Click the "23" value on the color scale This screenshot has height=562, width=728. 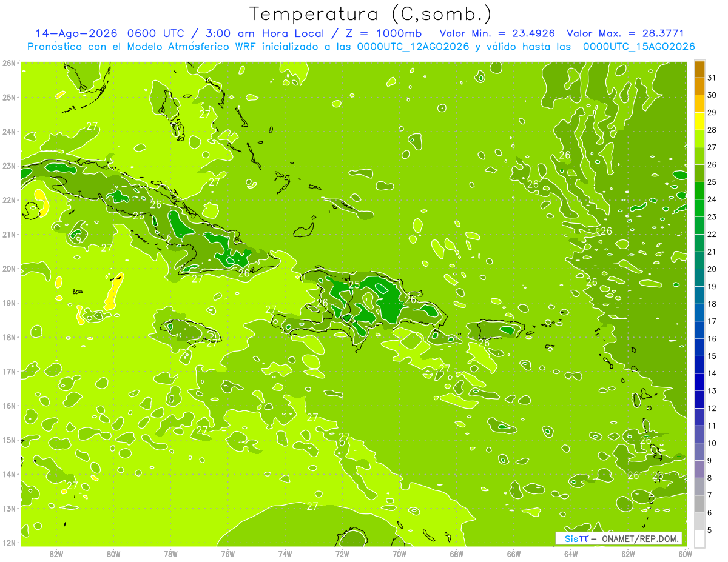coord(712,217)
